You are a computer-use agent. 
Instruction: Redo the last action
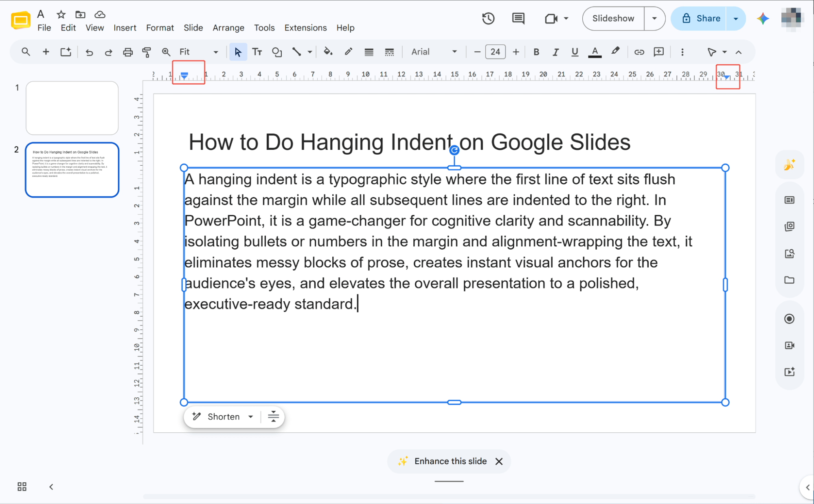pos(108,52)
